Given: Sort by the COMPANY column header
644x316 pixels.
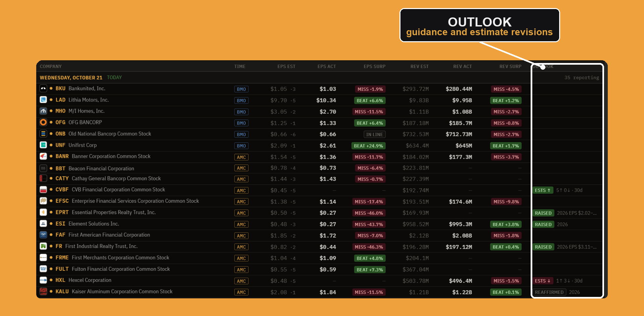Looking at the screenshot, I should click(51, 66).
